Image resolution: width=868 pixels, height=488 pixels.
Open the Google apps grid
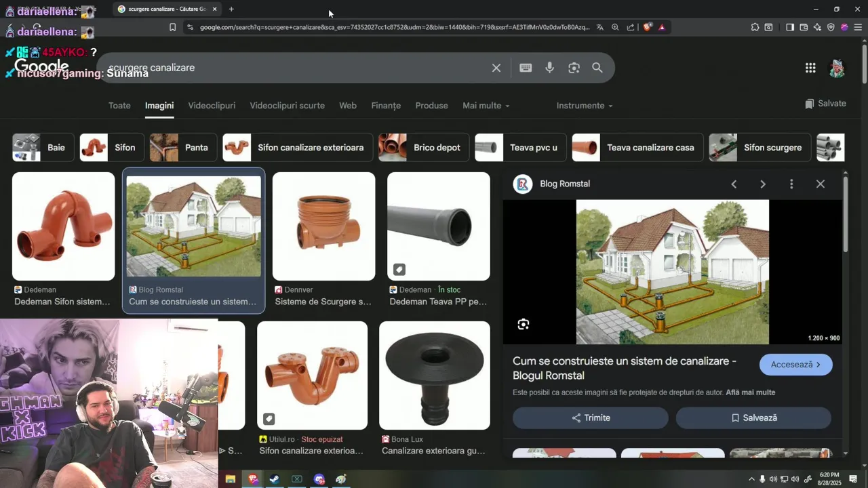(810, 68)
